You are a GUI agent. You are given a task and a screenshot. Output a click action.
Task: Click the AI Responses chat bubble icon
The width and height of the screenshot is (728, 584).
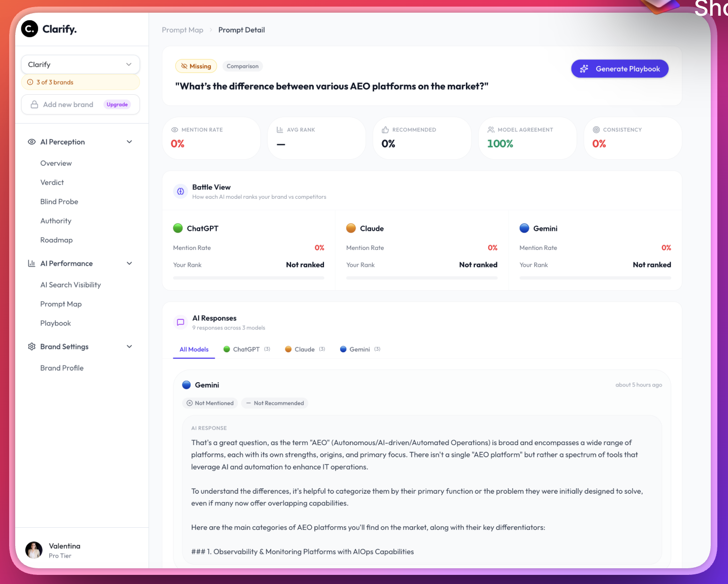[180, 322]
